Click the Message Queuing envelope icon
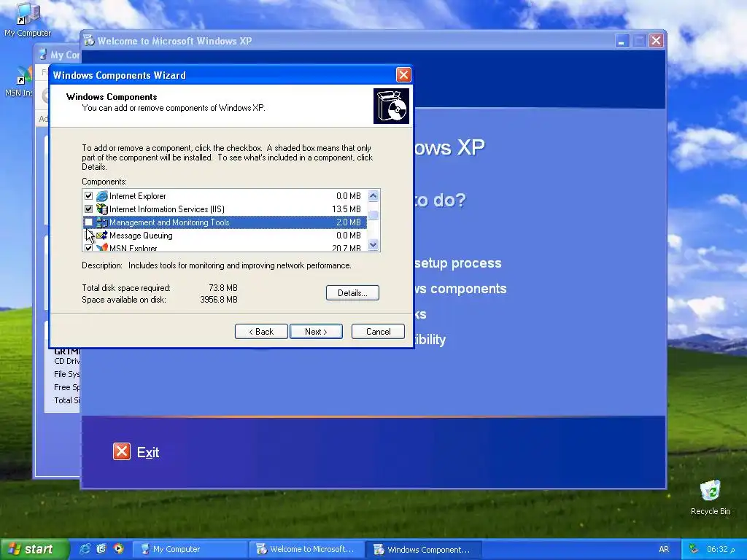The width and height of the screenshot is (747, 560). (x=102, y=236)
